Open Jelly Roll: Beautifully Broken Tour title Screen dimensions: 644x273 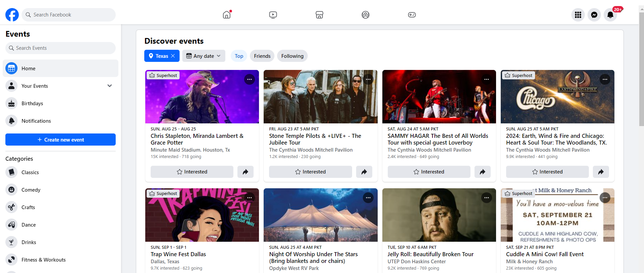tap(430, 254)
